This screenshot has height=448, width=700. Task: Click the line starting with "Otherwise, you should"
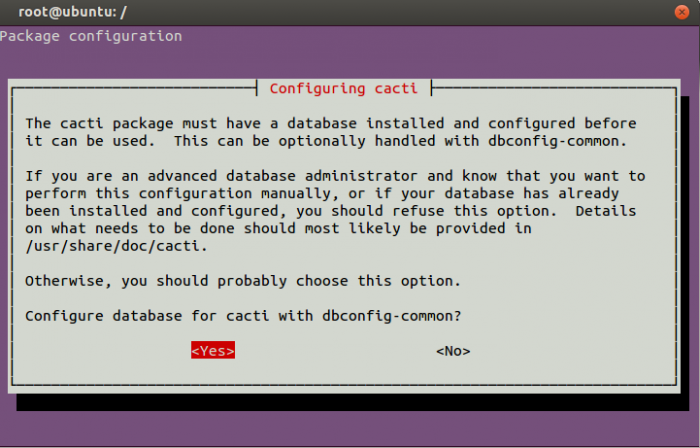coord(243,281)
